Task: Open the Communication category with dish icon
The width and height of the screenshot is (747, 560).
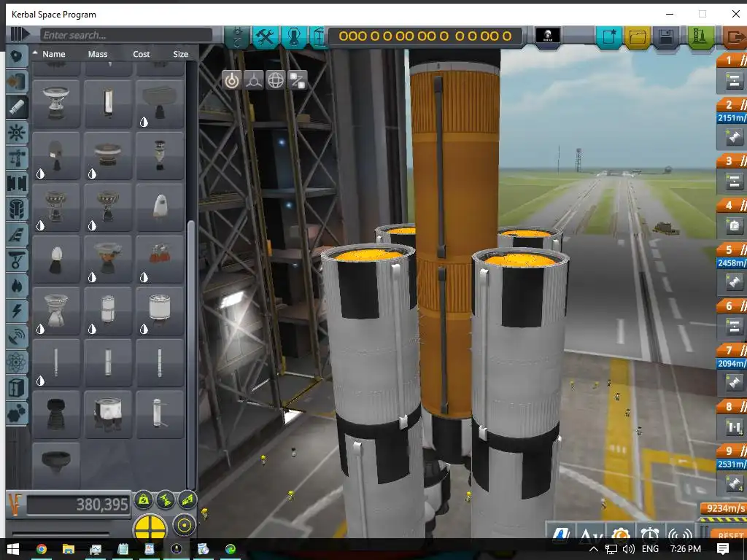Action: [x=18, y=337]
